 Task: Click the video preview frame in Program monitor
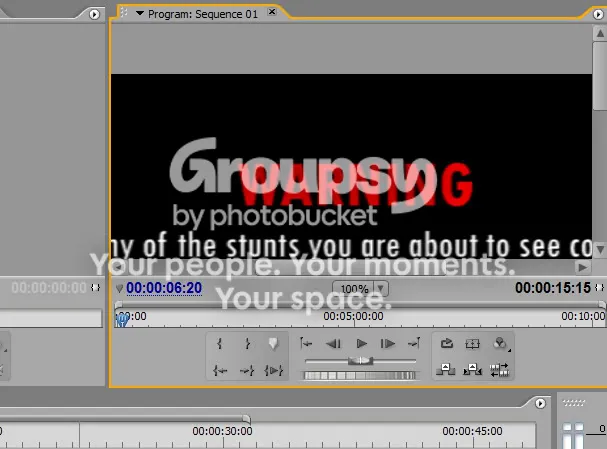click(x=351, y=166)
